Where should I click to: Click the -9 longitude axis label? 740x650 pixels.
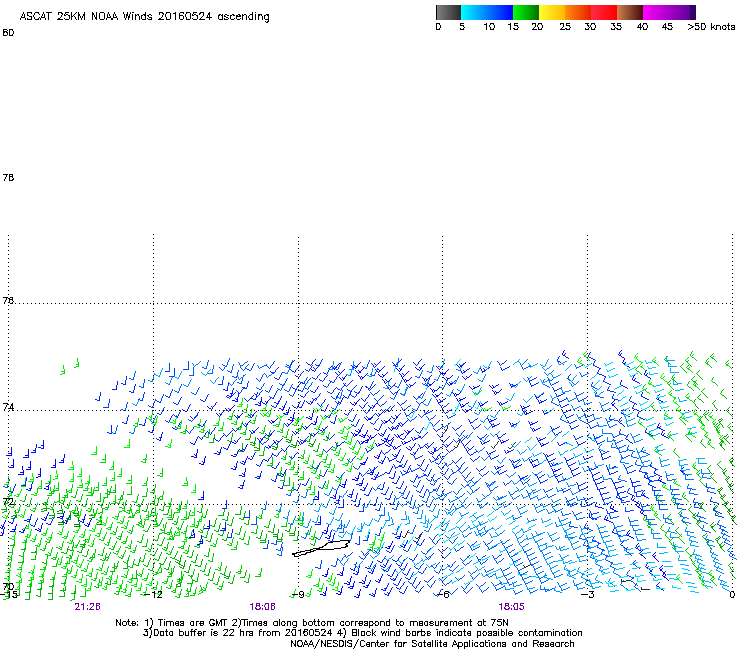point(298,595)
